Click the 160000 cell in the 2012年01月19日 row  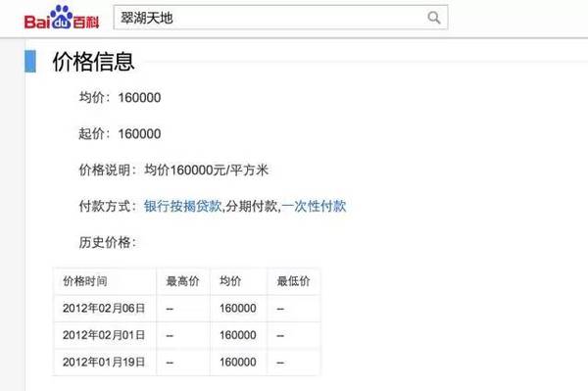(x=238, y=363)
